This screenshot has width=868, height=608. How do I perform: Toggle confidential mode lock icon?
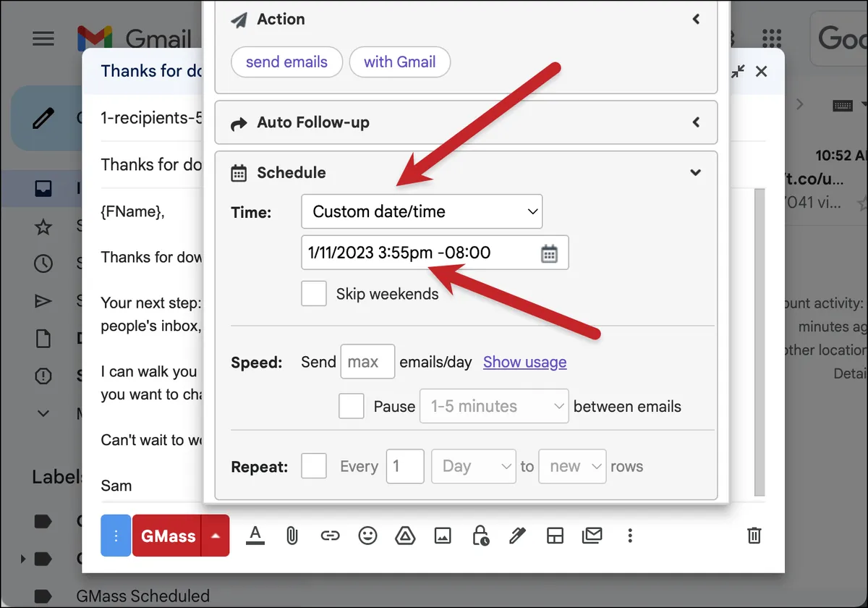pos(480,536)
